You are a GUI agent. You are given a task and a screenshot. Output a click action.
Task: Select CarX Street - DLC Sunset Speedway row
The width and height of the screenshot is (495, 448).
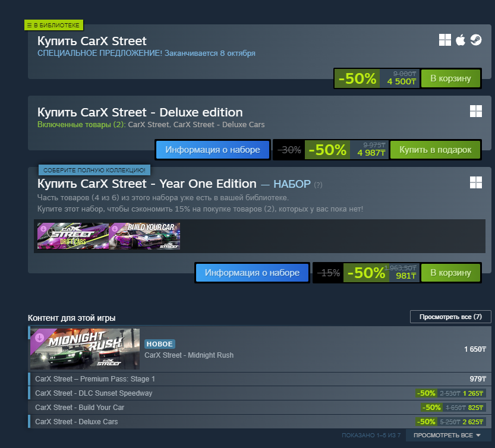pos(260,393)
